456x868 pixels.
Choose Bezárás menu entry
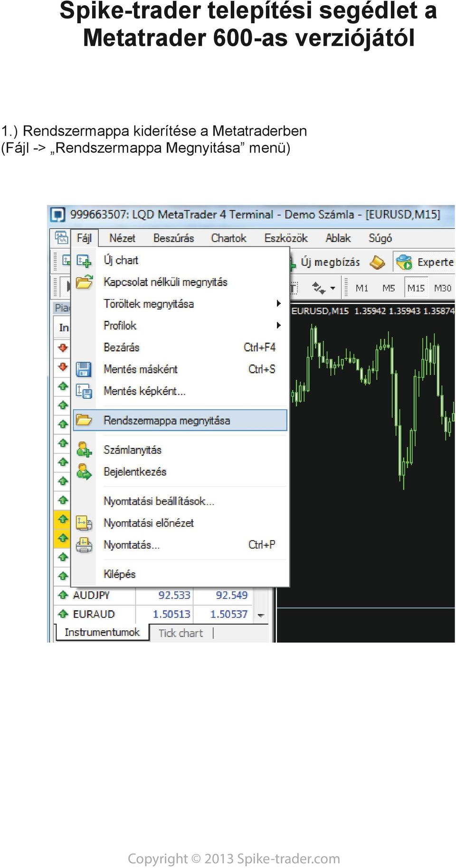(x=180, y=347)
